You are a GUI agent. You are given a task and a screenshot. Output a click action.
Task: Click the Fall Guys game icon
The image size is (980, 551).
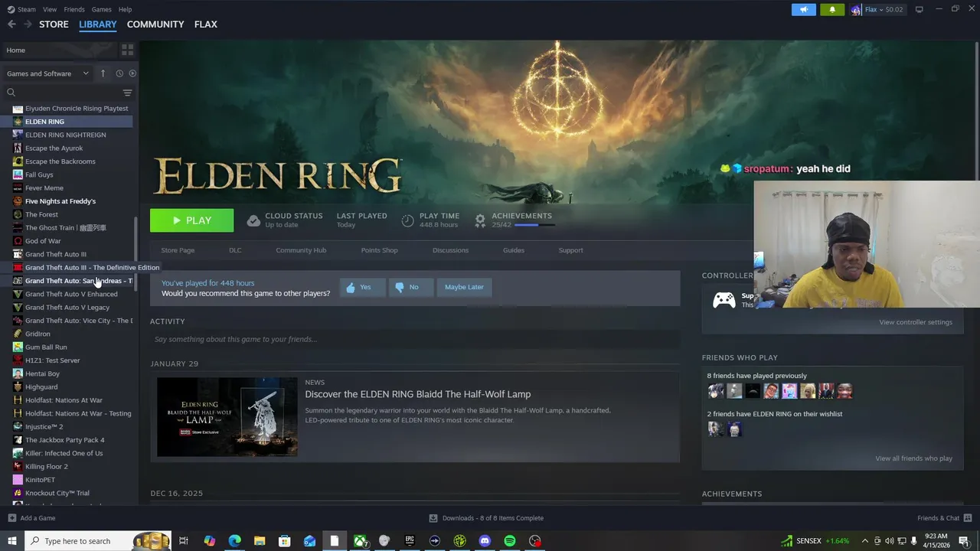tap(18, 174)
